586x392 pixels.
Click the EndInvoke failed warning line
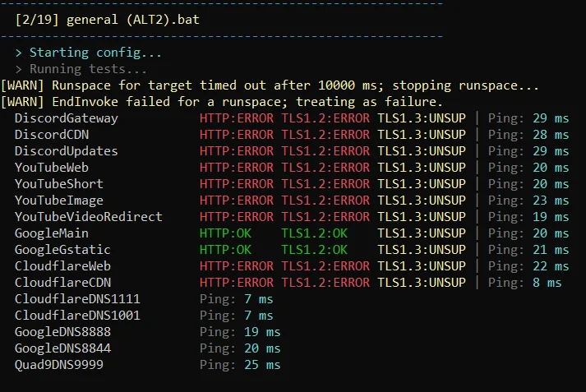click(222, 102)
